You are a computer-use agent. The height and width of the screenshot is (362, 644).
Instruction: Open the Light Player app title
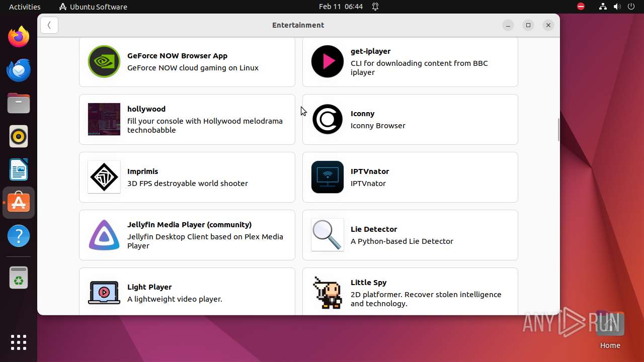(x=149, y=287)
